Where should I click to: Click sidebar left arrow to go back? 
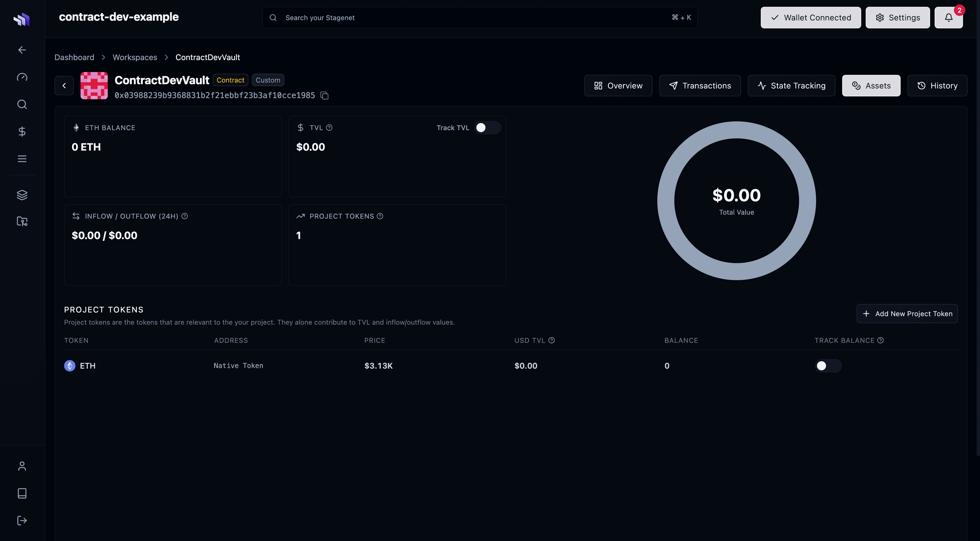pyautogui.click(x=22, y=50)
